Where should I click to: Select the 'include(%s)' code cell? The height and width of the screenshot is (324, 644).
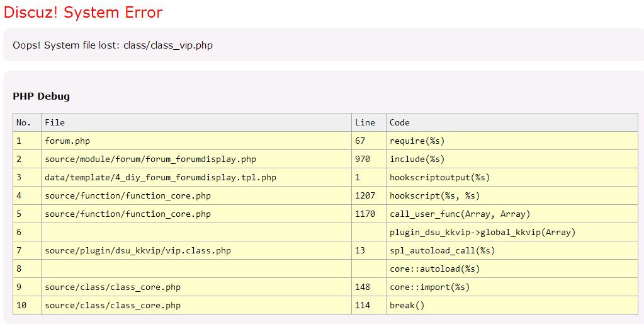click(512, 159)
